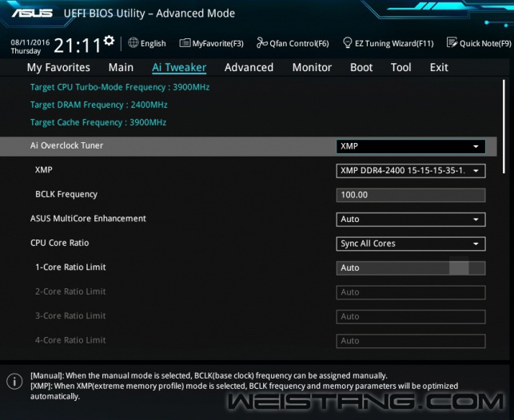Click the ASUS logo
Screen dimensions: 514x420
tap(32, 13)
